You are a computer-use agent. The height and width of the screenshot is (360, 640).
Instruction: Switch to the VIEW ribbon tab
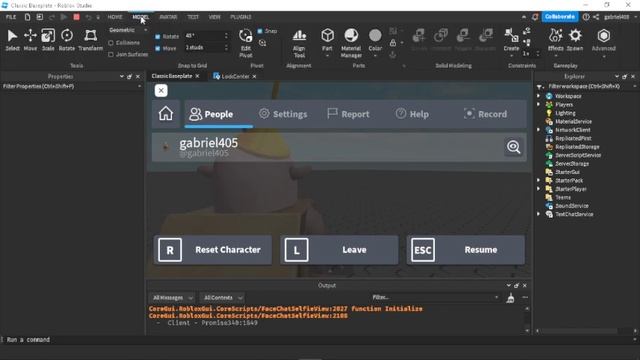[214, 17]
